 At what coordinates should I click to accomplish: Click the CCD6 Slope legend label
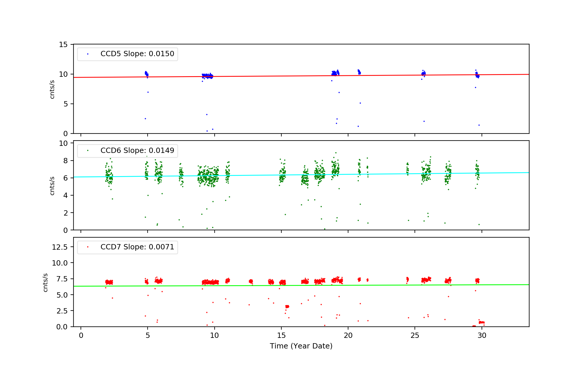(x=137, y=151)
